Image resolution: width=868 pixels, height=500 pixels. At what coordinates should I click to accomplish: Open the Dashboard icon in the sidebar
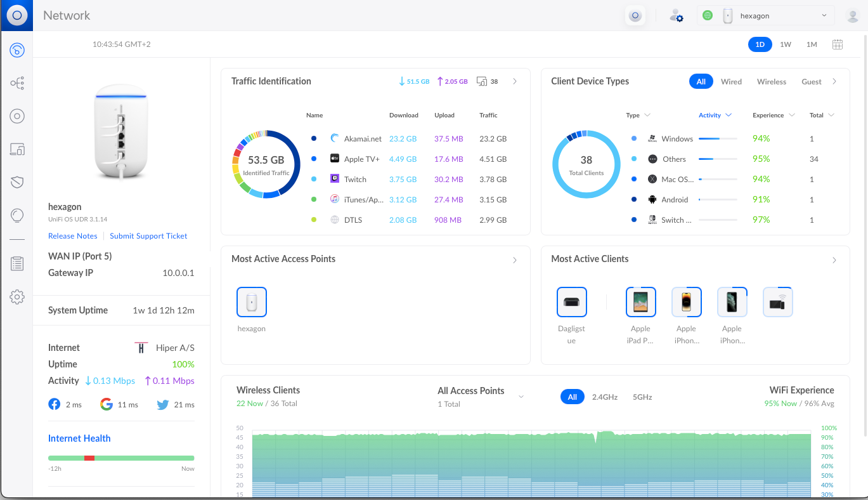(x=17, y=49)
